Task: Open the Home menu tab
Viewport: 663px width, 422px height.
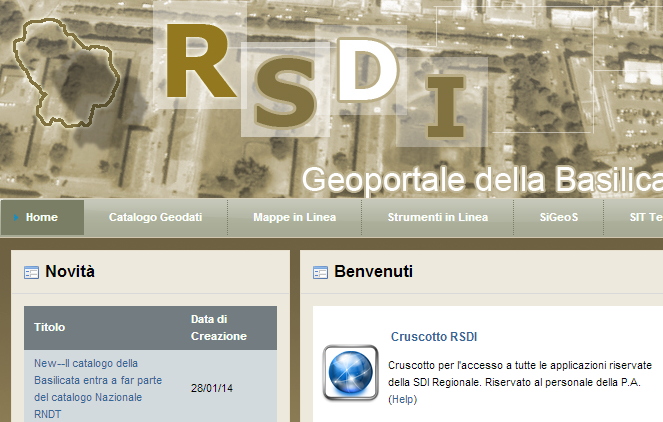Action: [42, 217]
